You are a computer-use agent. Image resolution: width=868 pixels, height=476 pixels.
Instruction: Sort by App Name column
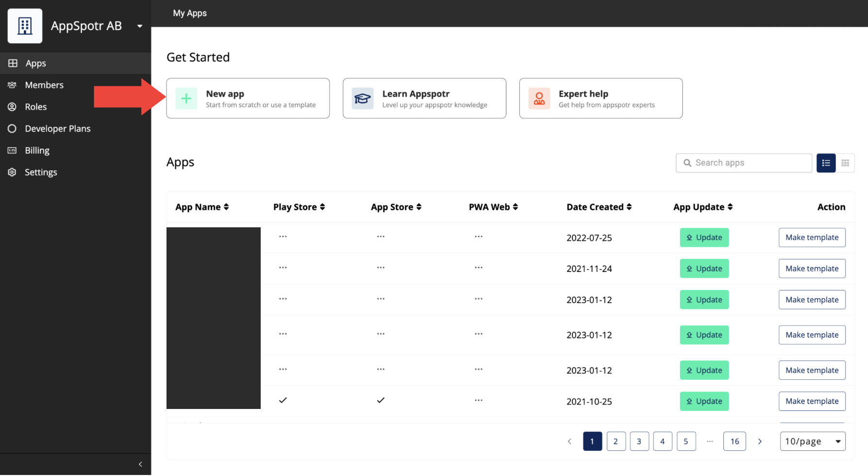pos(202,207)
